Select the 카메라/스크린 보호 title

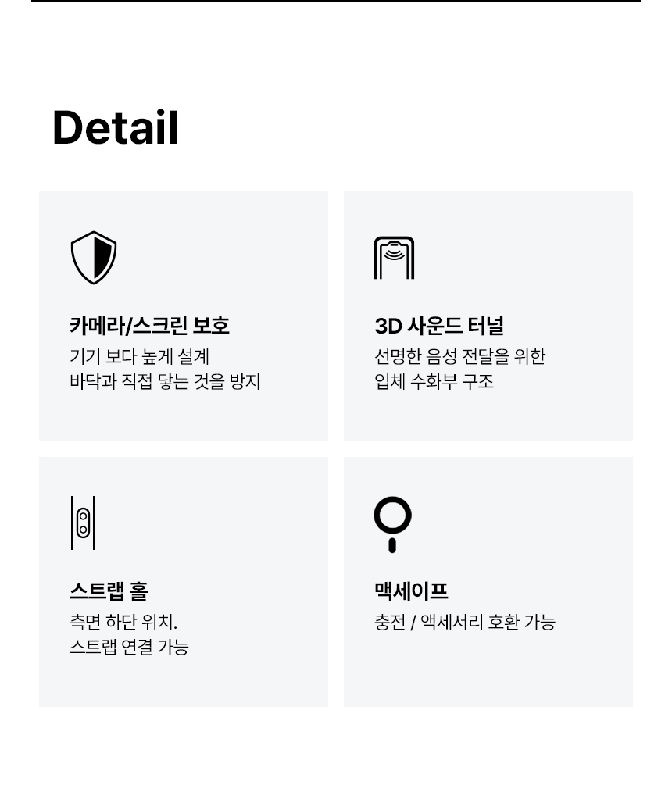click(x=149, y=325)
